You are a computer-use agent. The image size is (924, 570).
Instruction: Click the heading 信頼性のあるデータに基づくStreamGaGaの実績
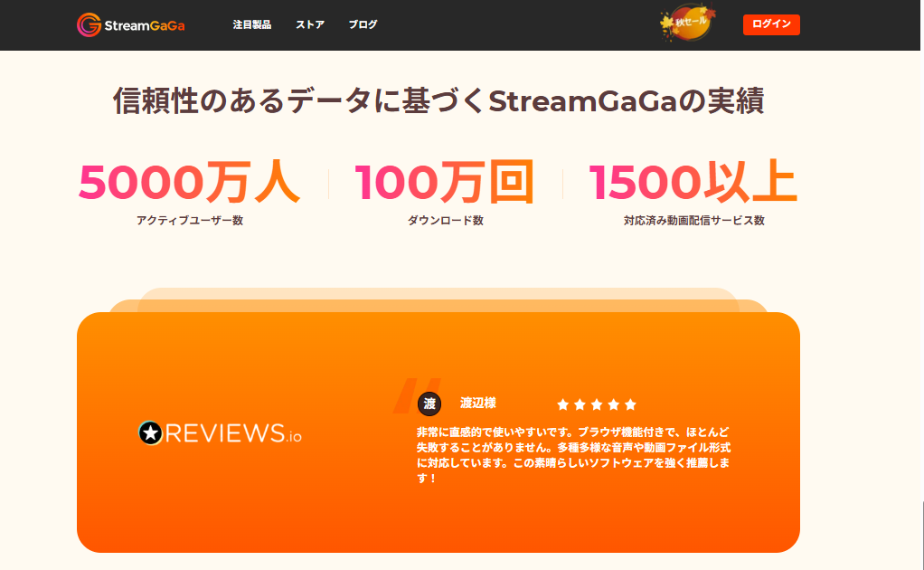tap(438, 100)
